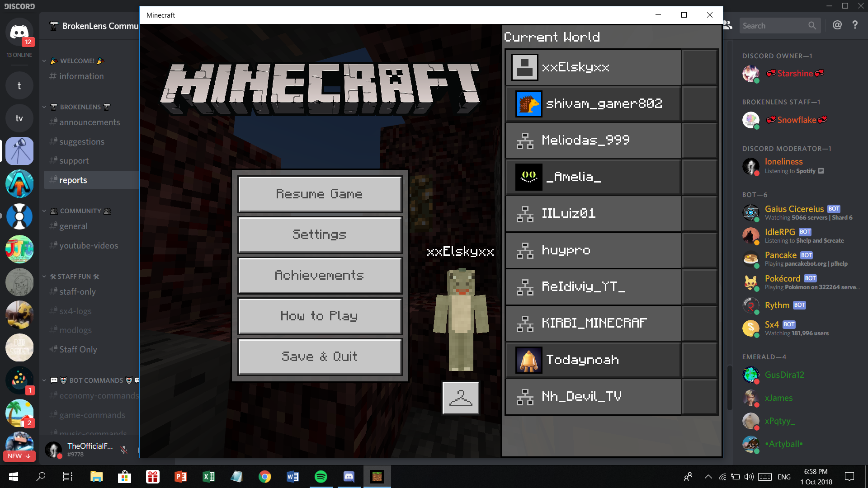Open Minecraft Achievements button
The image size is (868, 488).
[320, 275]
